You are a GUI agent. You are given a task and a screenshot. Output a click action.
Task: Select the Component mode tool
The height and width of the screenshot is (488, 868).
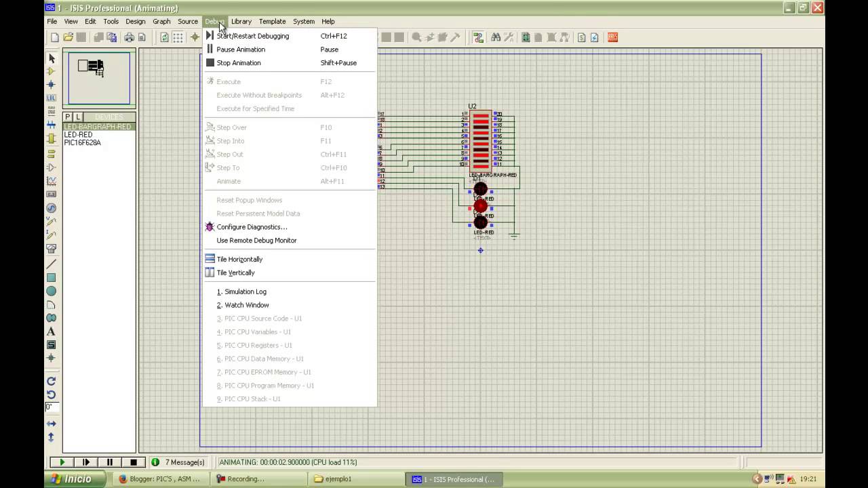tap(51, 72)
